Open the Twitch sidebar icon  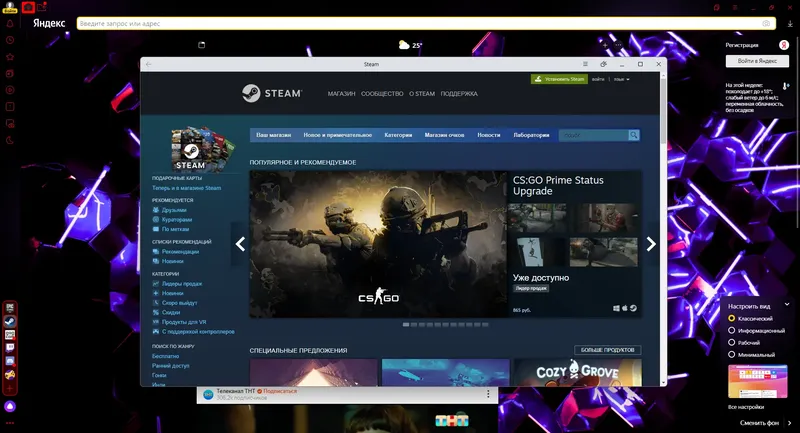[10, 348]
